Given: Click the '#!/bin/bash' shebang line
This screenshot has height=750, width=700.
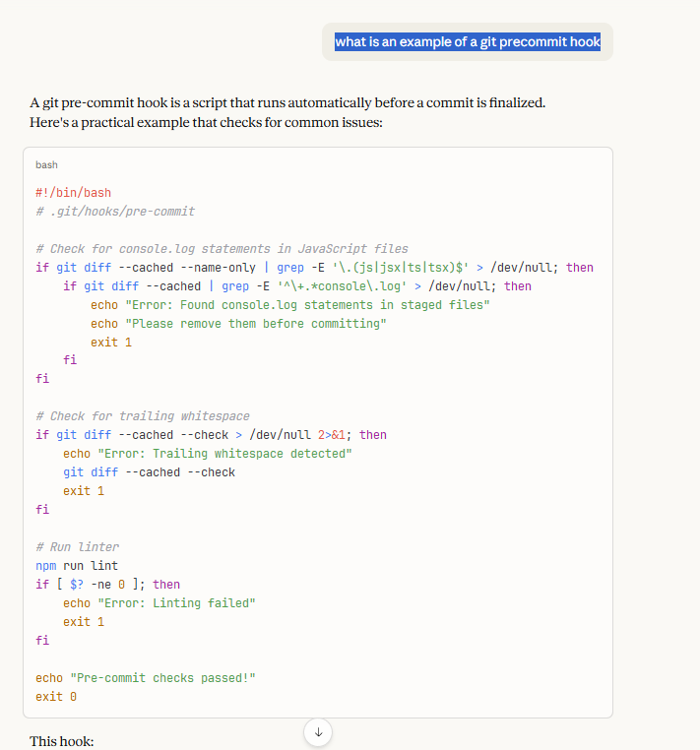Looking at the screenshot, I should click(74, 193).
